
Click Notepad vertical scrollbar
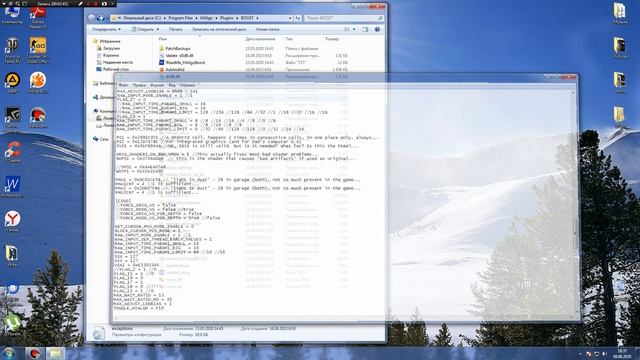[574, 202]
